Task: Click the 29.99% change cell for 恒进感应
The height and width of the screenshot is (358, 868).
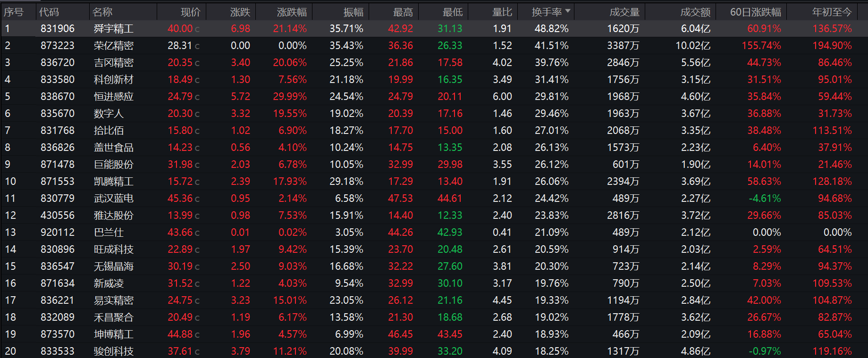Action: pyautogui.click(x=290, y=97)
